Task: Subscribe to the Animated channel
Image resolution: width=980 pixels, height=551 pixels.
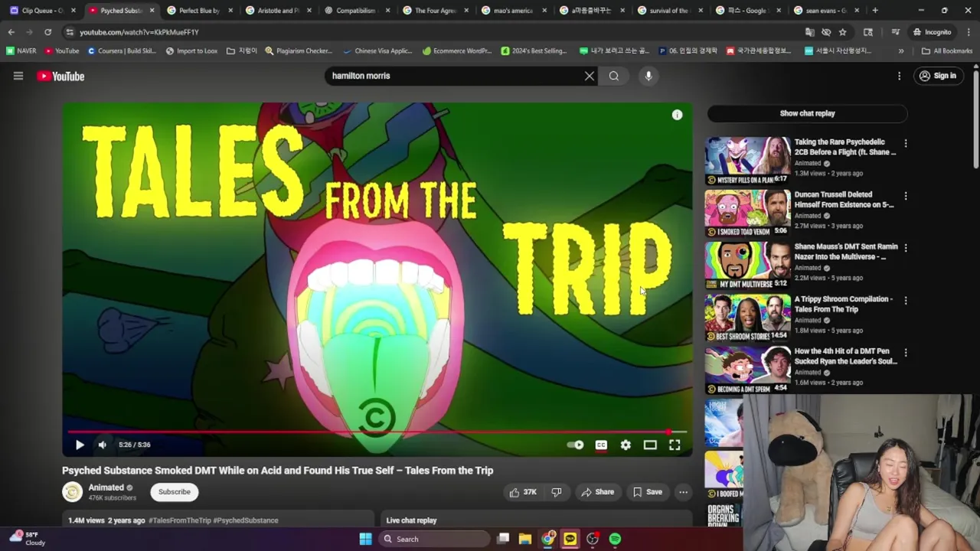Action: click(x=175, y=492)
